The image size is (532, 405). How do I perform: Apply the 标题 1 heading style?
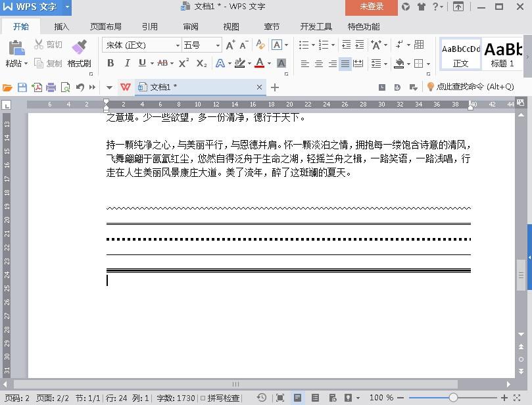pos(502,54)
